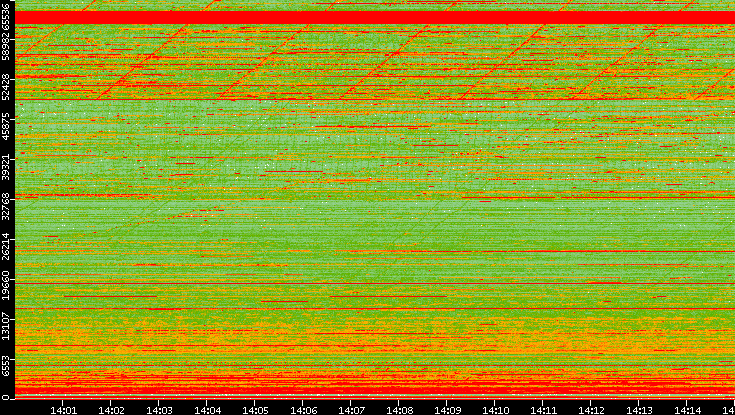Screen dimensions: 735x415
Task: Click the 65536 label on the vertical axis
Action: (7, 18)
